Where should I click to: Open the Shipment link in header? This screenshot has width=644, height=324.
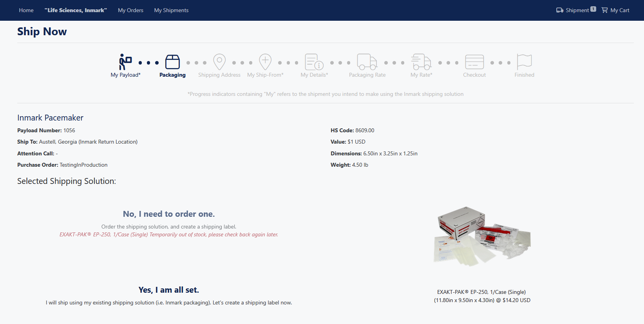[577, 10]
